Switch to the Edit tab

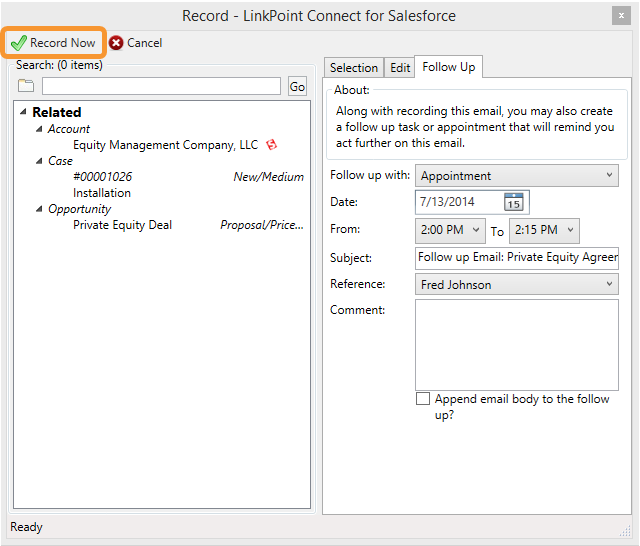pyautogui.click(x=400, y=68)
